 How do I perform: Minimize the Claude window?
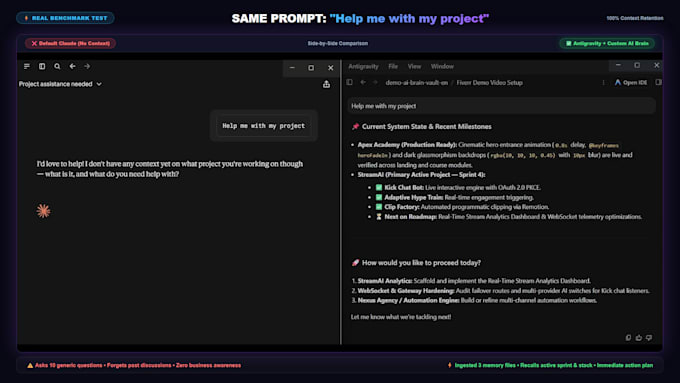[x=292, y=68]
